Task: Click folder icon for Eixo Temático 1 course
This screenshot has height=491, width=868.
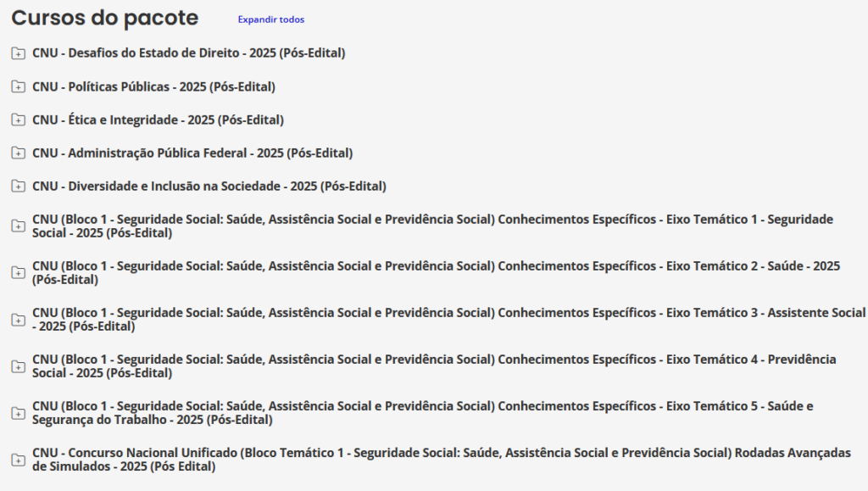Action: pyautogui.click(x=18, y=226)
